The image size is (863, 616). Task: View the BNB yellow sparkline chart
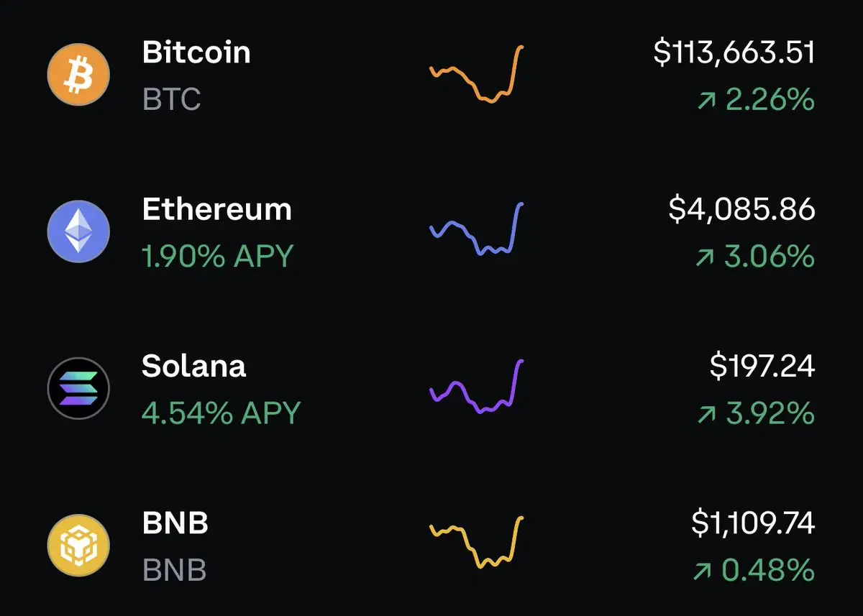pyautogui.click(x=476, y=542)
